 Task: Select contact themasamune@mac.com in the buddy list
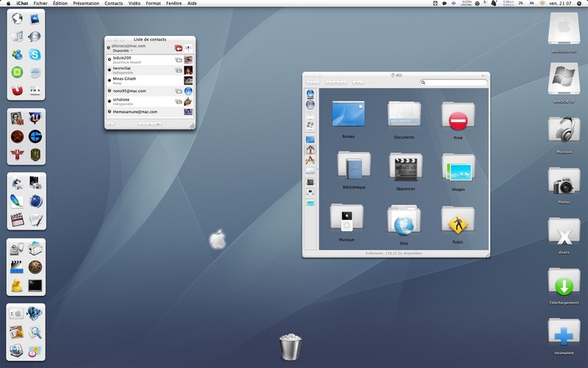point(150,112)
